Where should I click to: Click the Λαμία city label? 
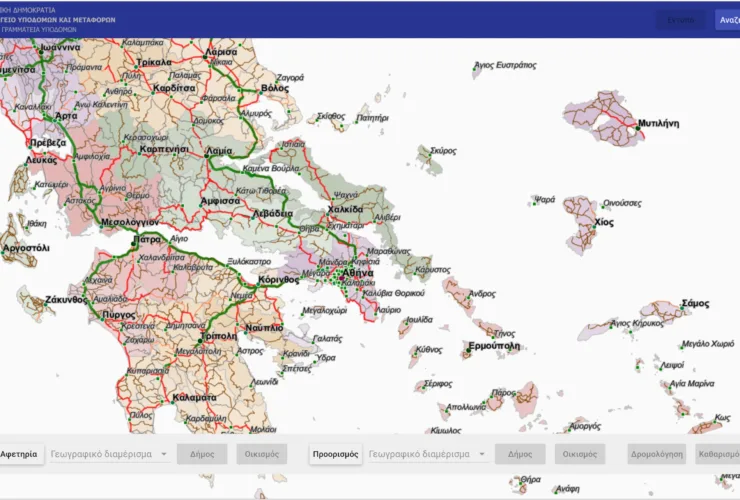coord(219,151)
